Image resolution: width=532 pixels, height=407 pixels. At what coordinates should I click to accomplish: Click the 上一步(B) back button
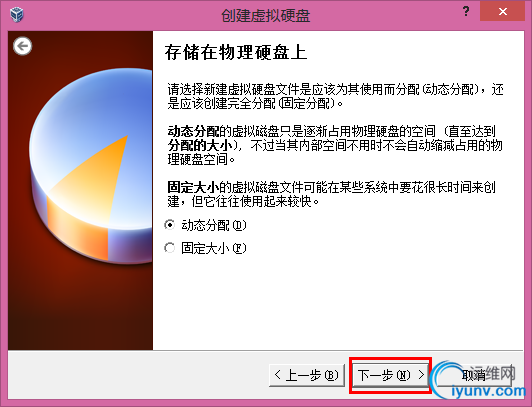click(x=307, y=375)
